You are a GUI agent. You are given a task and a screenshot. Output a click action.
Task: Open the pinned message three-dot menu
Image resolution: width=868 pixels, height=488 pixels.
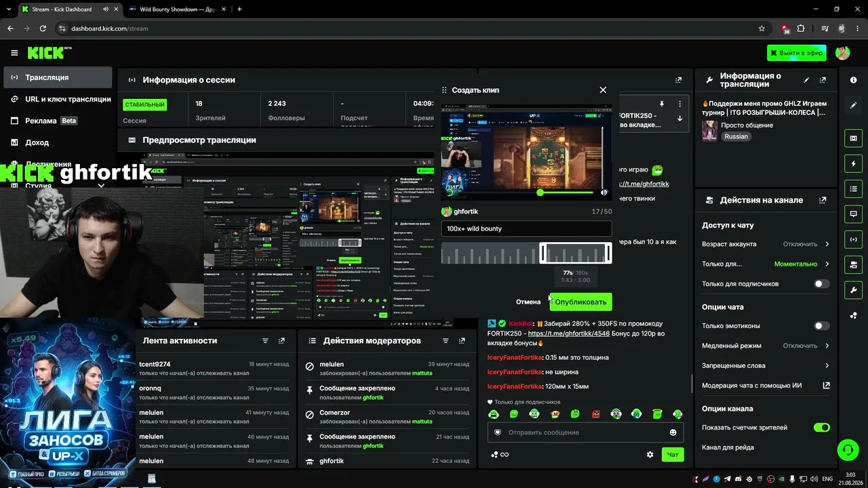tap(679, 104)
